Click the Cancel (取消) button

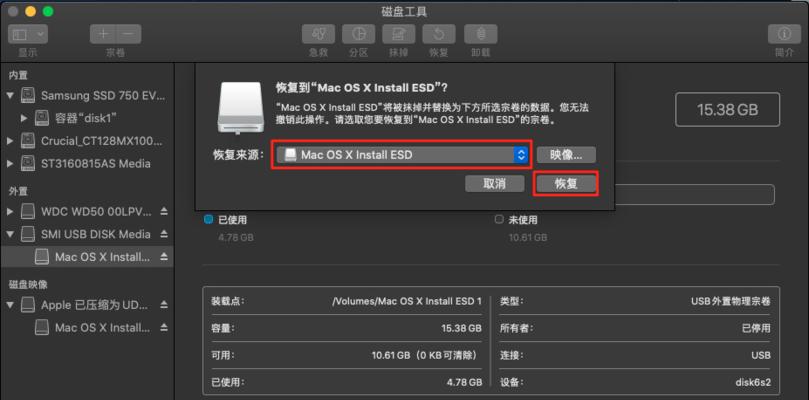point(494,184)
